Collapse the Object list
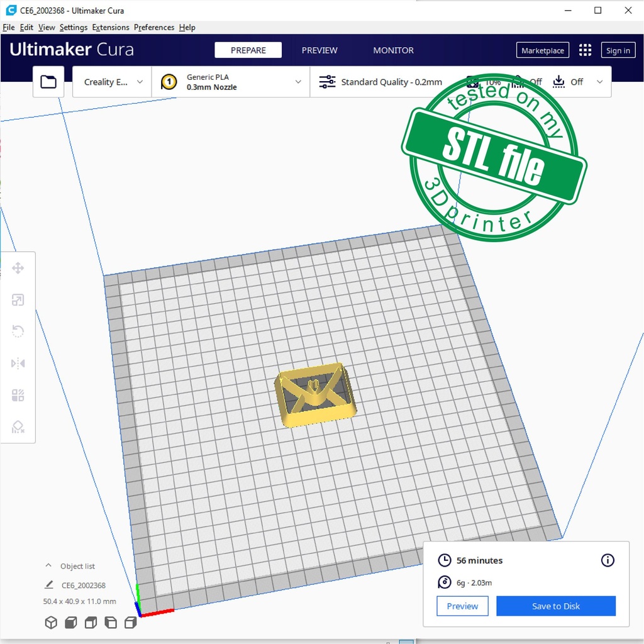Viewport: 644px width, 644px height. point(48,566)
